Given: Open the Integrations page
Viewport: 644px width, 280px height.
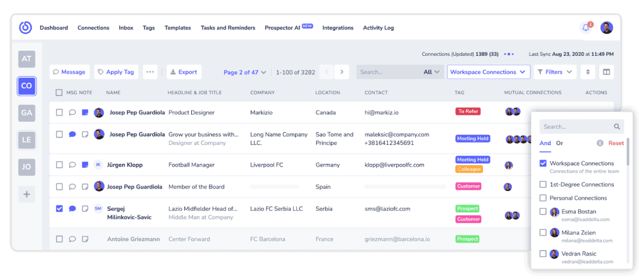Looking at the screenshot, I should (x=338, y=28).
